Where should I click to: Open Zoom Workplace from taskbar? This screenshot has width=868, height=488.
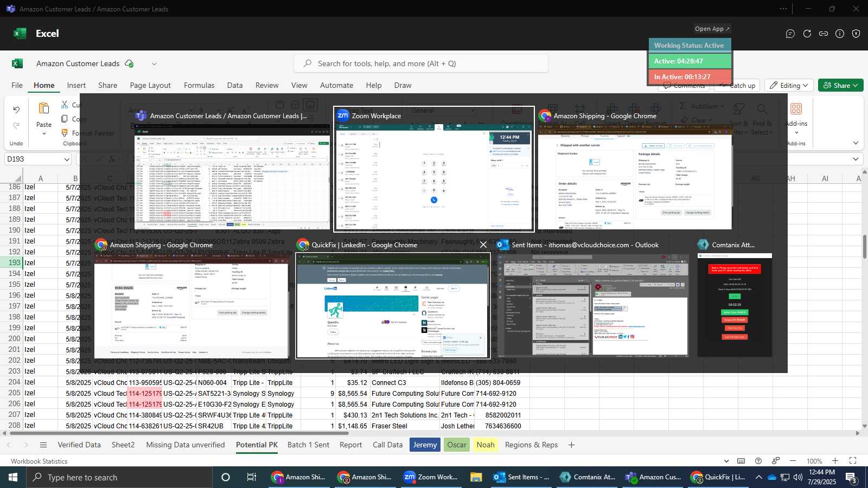(x=431, y=477)
